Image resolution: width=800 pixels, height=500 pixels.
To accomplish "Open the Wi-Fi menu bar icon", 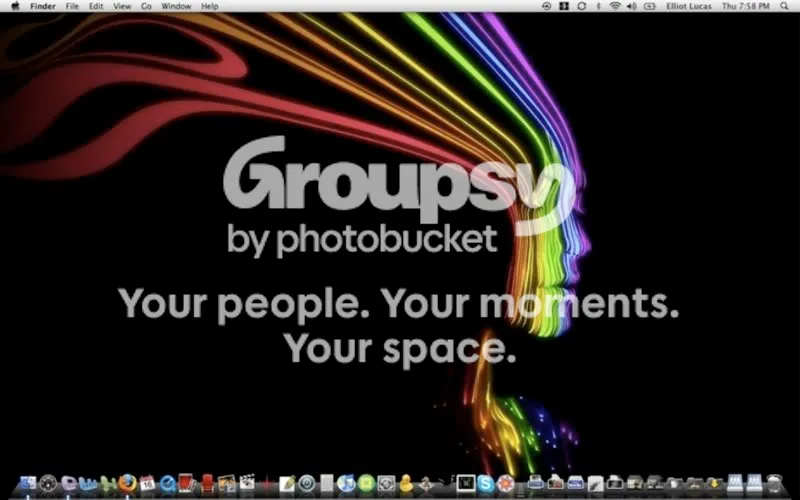I will [615, 6].
